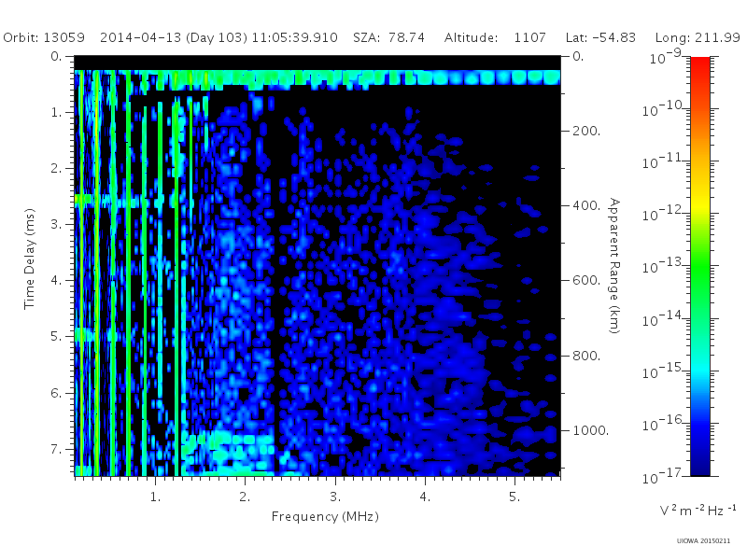The width and height of the screenshot is (747, 560).
Task: Click the timestamp 11:05:39.910
Action: click(x=295, y=37)
